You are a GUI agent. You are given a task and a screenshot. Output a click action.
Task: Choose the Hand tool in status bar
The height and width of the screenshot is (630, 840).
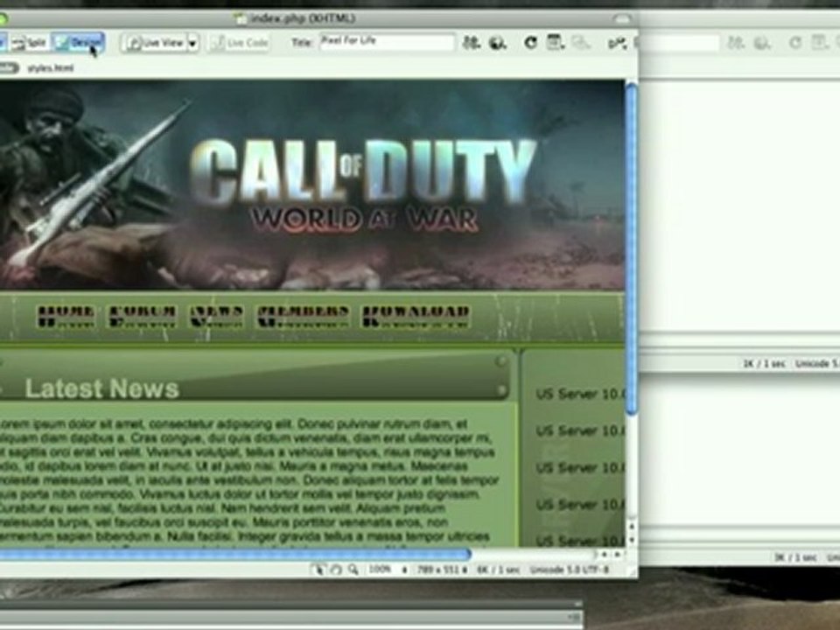[336, 570]
